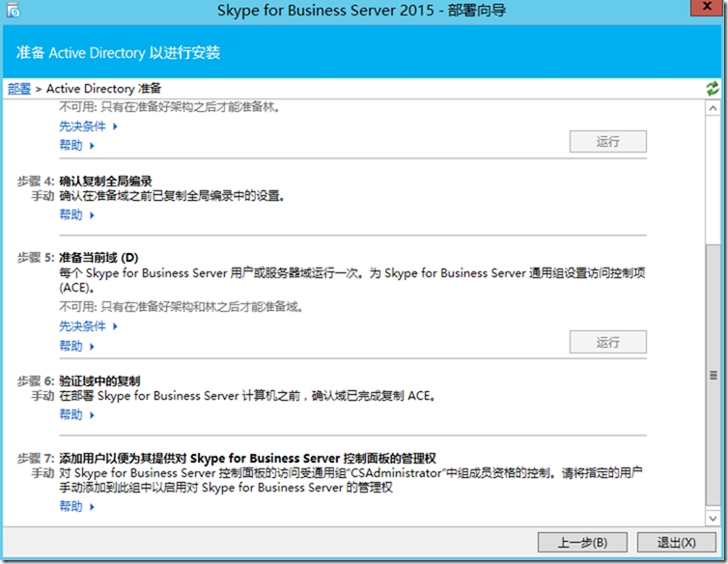This screenshot has height=564, width=728.
Task: Click the 退出(X) button
Action: pos(677,542)
